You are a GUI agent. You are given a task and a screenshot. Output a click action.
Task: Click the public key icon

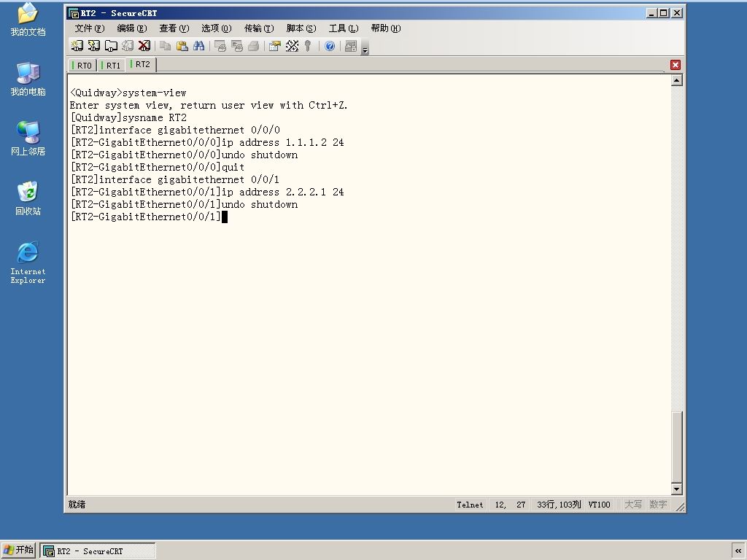click(x=309, y=46)
